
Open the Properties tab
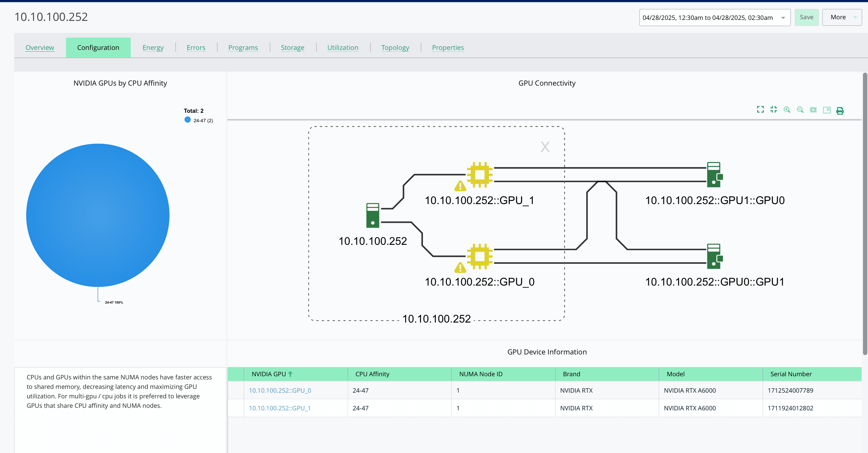click(x=448, y=47)
